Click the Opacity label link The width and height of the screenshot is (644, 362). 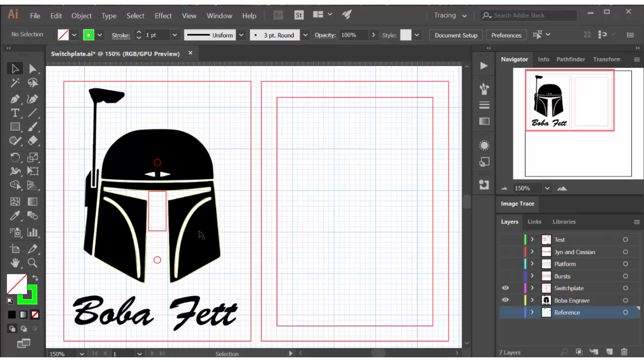325,35
